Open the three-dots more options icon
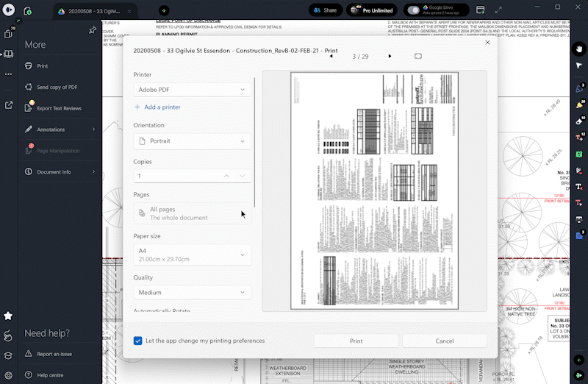Image resolution: width=588 pixels, height=384 pixels. click(x=8, y=74)
